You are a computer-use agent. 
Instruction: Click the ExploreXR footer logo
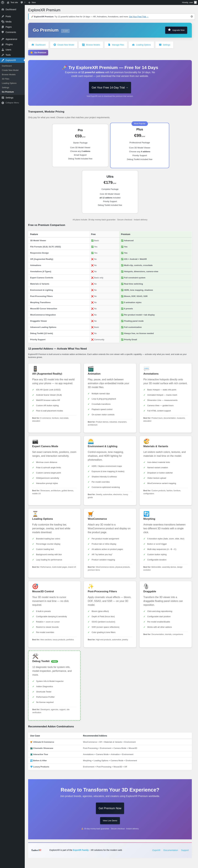click(x=36, y=850)
